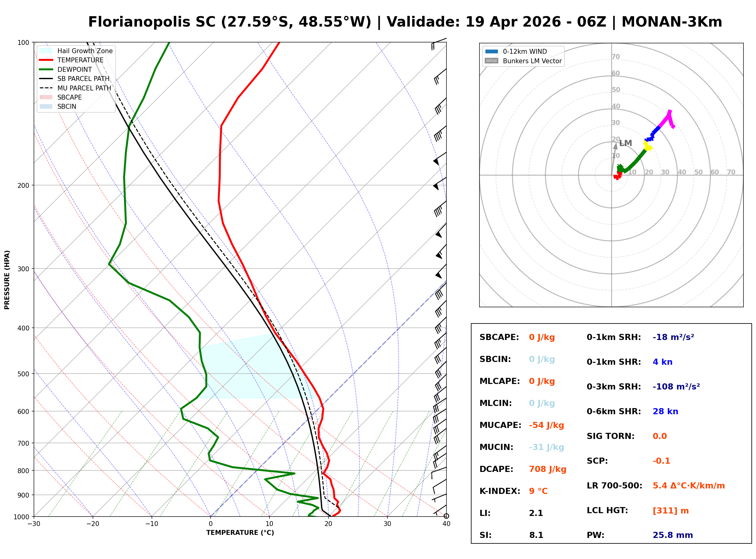Click the LCL HGT value [311] m
Viewport: 756px width, 559px height.
tap(671, 511)
